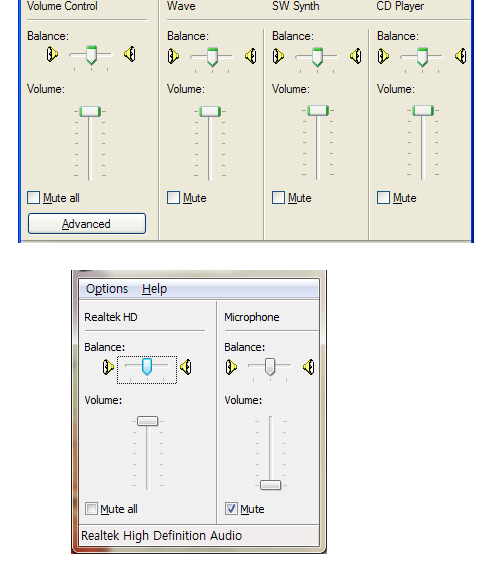This screenshot has height=573, width=500.
Task: Click the Advanced button
Action: click(87, 224)
